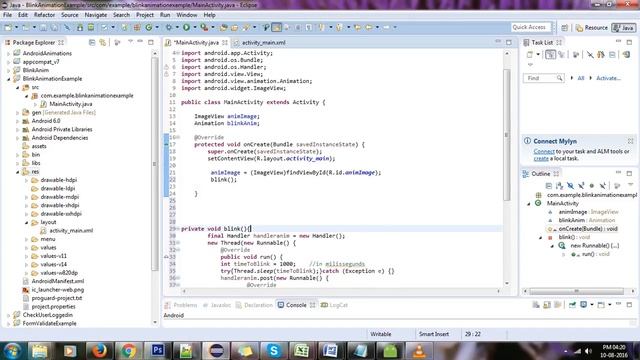Click the New toolbar icon
Screen dimensions: 640x360
[8, 27]
